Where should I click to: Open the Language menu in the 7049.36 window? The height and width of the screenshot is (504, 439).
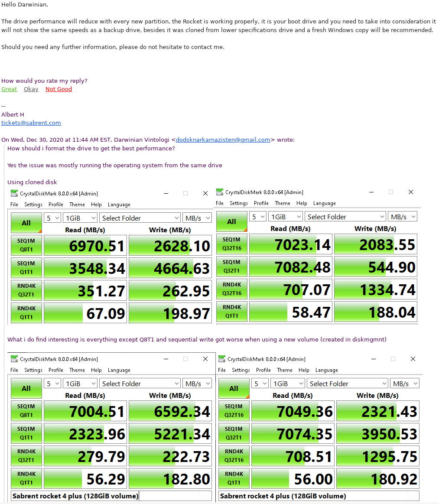pos(326,370)
